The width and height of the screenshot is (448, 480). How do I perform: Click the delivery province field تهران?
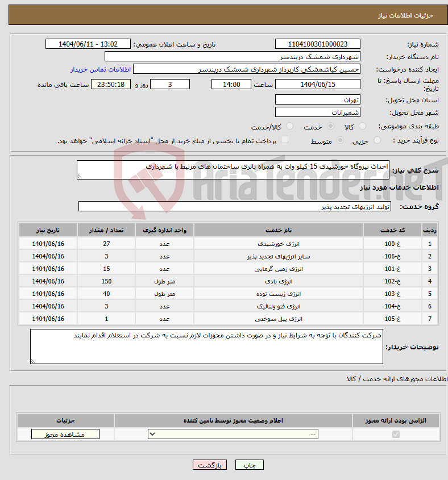click(318, 100)
